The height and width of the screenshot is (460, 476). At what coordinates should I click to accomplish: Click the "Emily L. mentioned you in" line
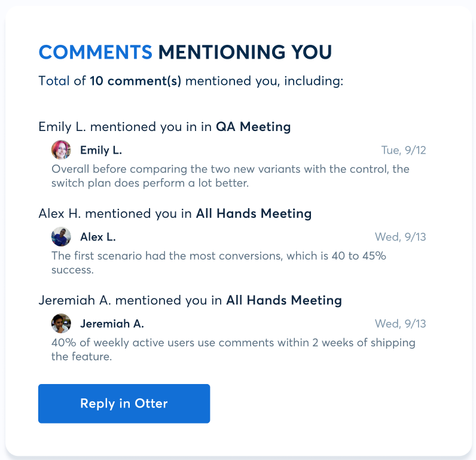(124, 127)
